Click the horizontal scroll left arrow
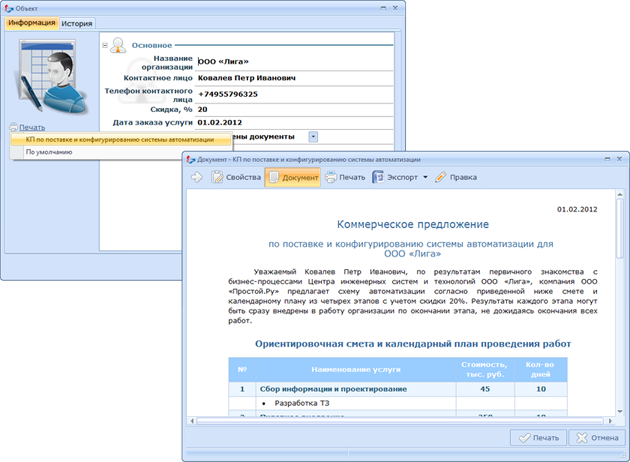 (192, 421)
